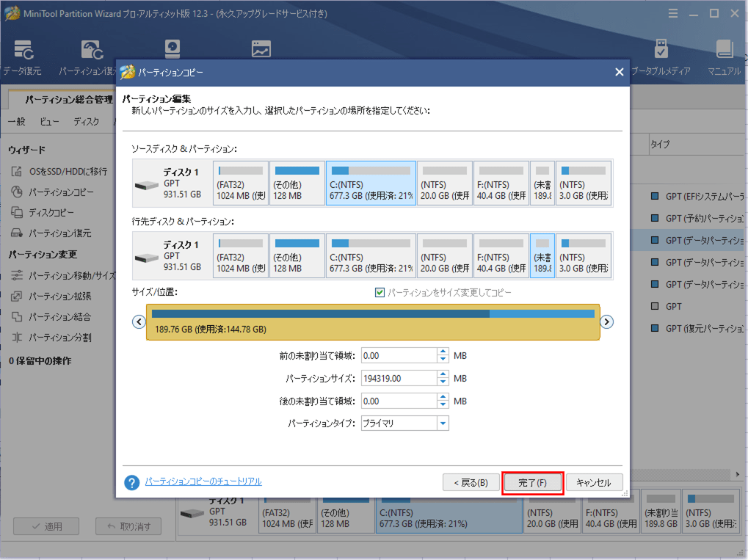Click left arrow of size slider
This screenshot has height=560, width=748.
coord(139,322)
